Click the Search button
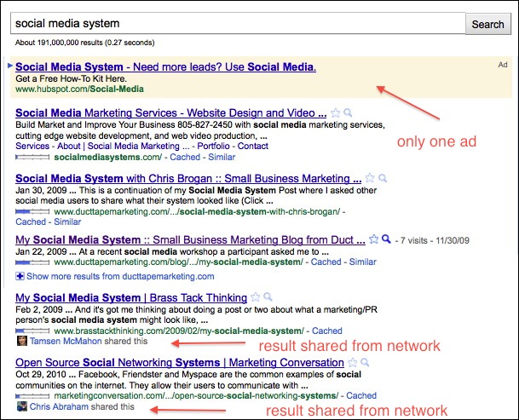The height and width of the screenshot is (420, 519). [487, 24]
